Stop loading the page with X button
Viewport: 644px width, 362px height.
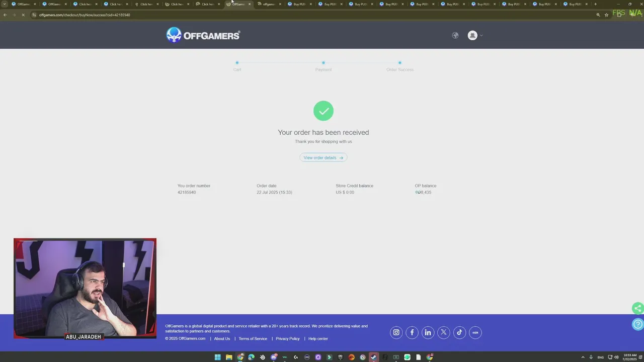[23, 15]
